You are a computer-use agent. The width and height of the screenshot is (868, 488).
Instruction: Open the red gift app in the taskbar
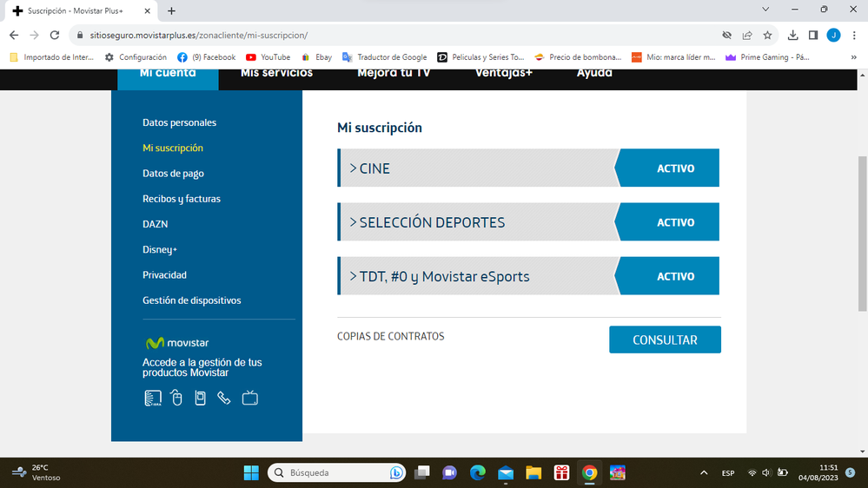click(561, 472)
